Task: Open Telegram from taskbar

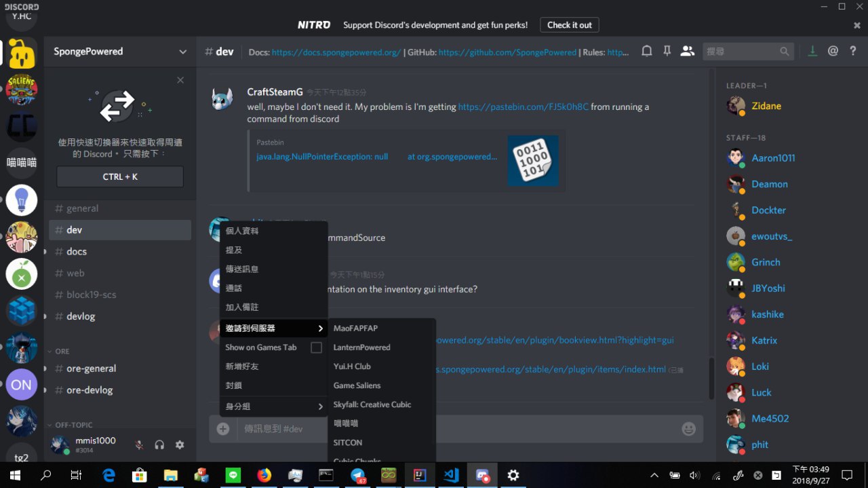Action: pyautogui.click(x=357, y=475)
